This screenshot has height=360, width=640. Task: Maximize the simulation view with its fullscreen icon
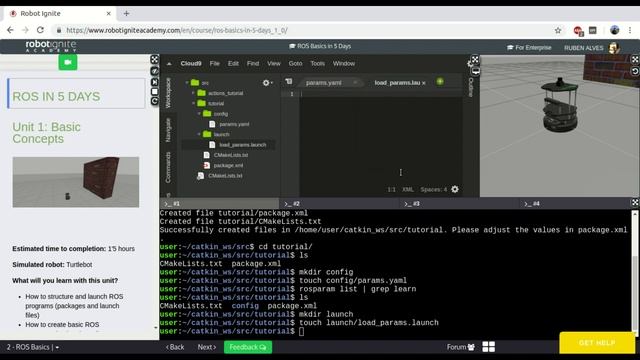click(635, 60)
